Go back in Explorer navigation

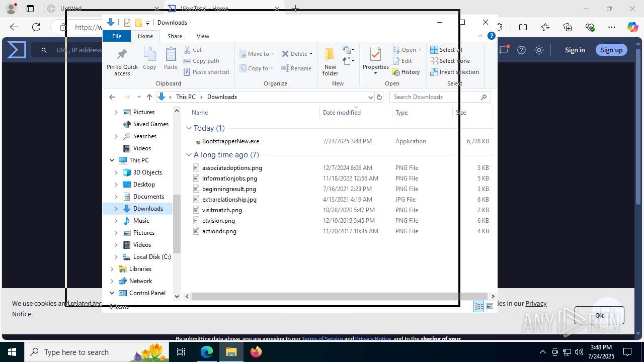coord(112,97)
